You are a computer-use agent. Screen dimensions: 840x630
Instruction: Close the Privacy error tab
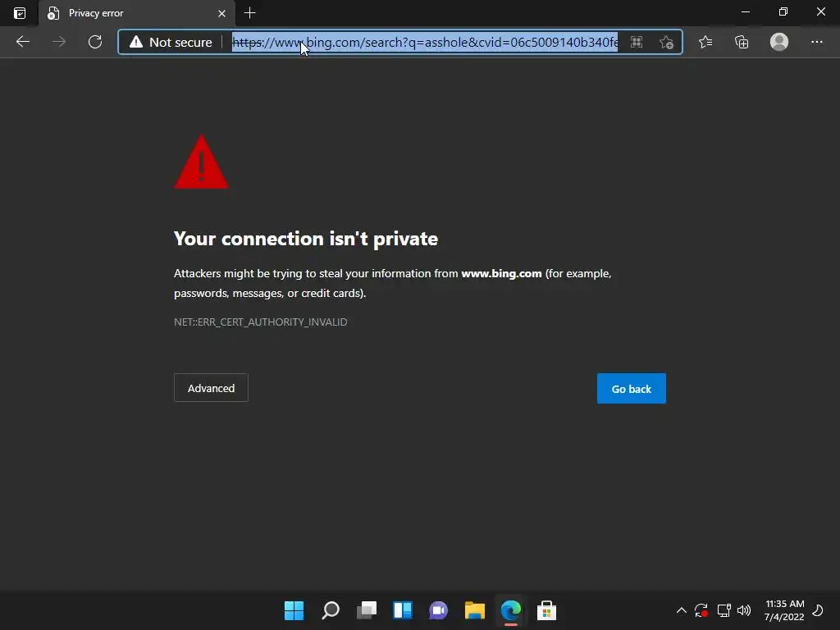[221, 13]
